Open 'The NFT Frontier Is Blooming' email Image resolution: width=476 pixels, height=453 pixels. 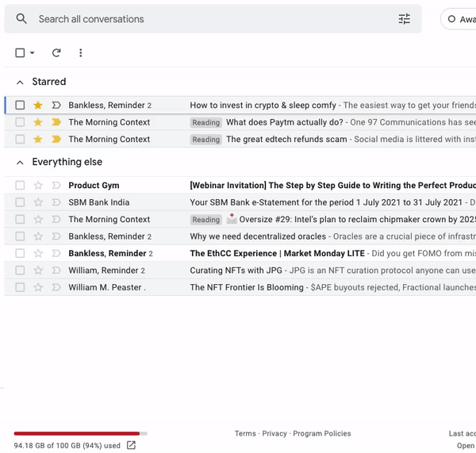click(247, 287)
